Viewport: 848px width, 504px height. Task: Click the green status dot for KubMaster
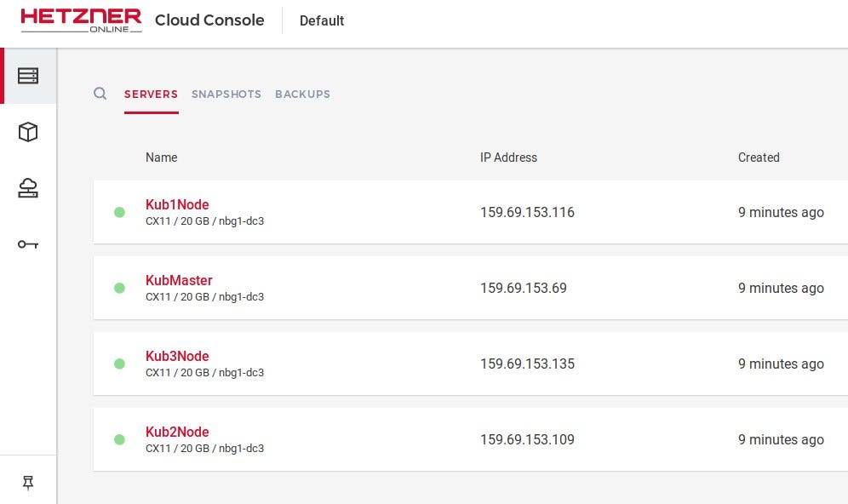(119, 288)
